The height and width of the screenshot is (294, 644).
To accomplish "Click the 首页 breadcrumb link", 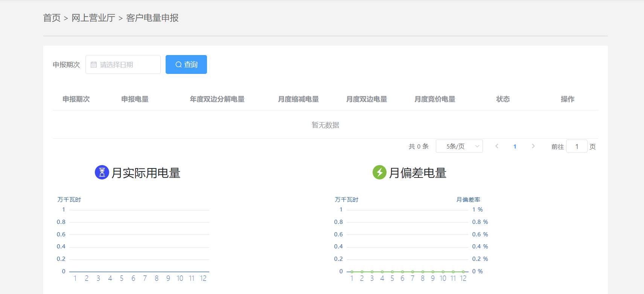I will pyautogui.click(x=52, y=18).
